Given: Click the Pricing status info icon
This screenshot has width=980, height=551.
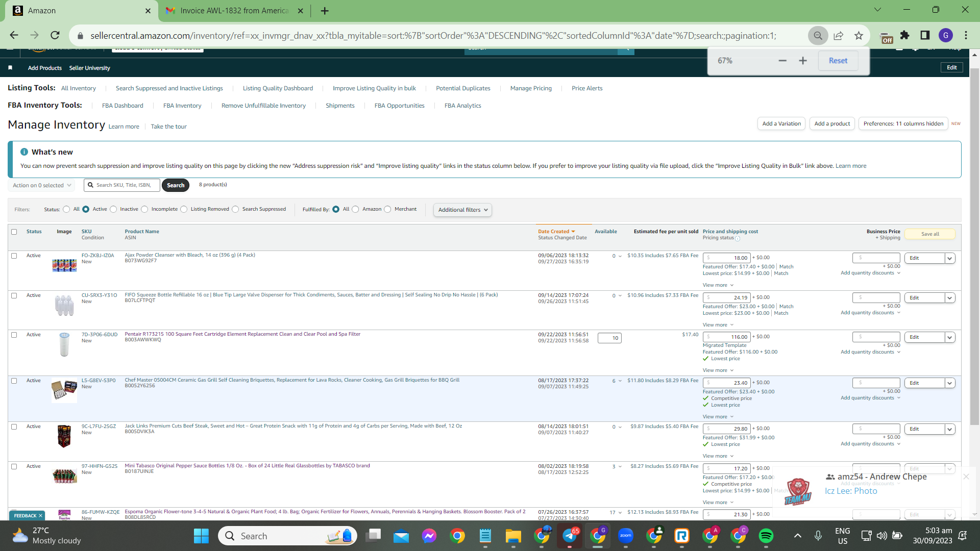Looking at the screenshot, I should click(x=738, y=238).
